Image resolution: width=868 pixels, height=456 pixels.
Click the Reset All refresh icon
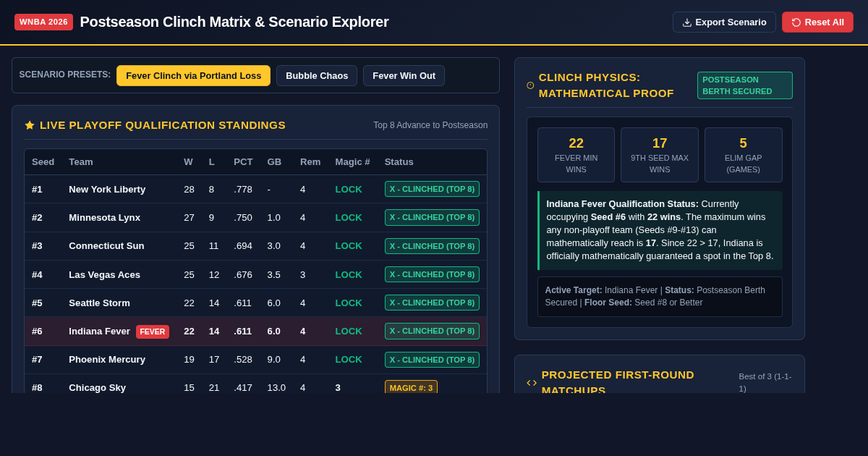796,22
